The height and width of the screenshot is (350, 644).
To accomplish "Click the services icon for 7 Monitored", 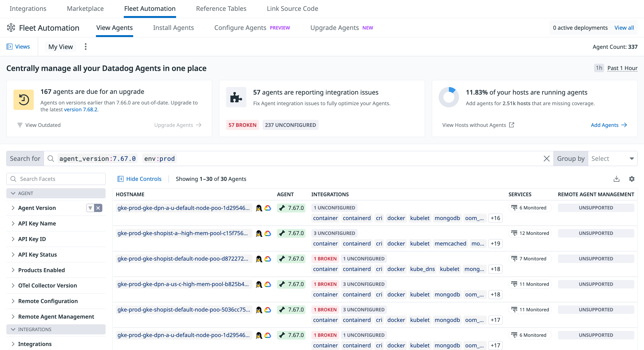I will click(514, 259).
